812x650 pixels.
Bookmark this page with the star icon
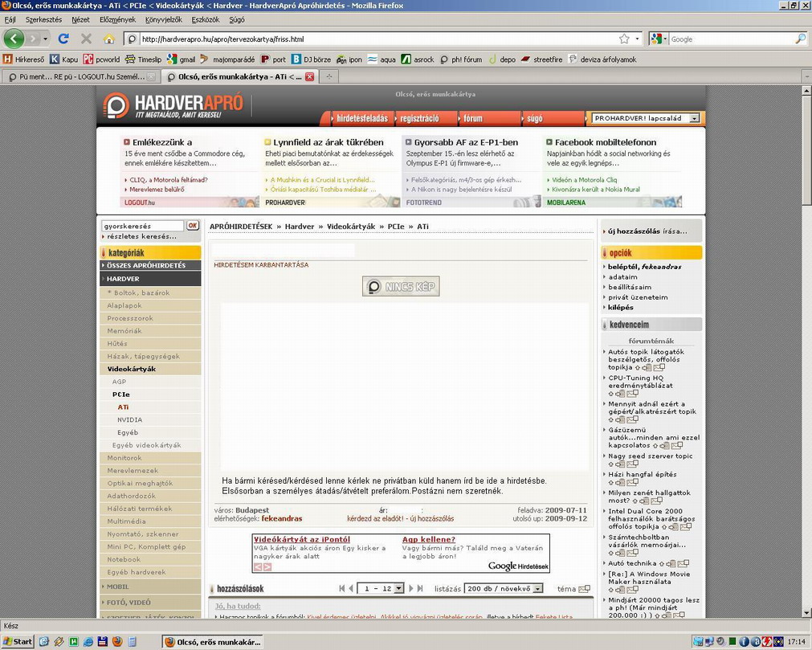(625, 39)
